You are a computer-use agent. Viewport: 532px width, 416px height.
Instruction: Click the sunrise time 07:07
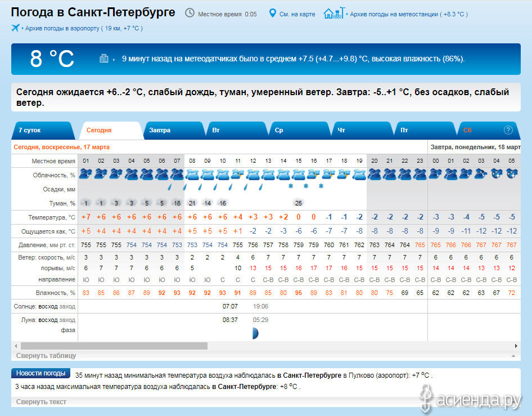[x=229, y=306]
